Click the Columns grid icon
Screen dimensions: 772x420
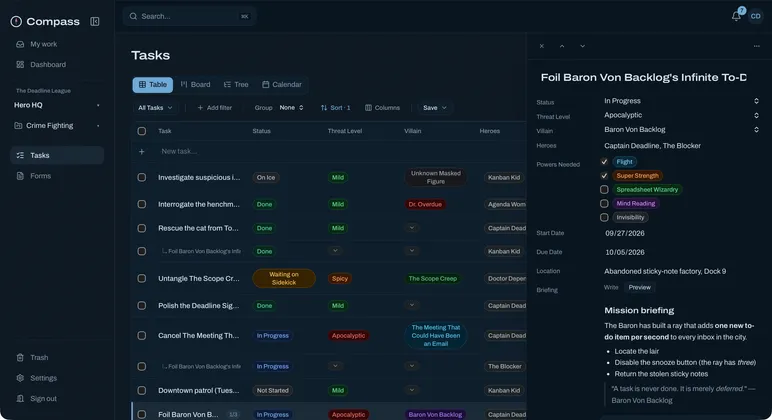[x=368, y=108]
